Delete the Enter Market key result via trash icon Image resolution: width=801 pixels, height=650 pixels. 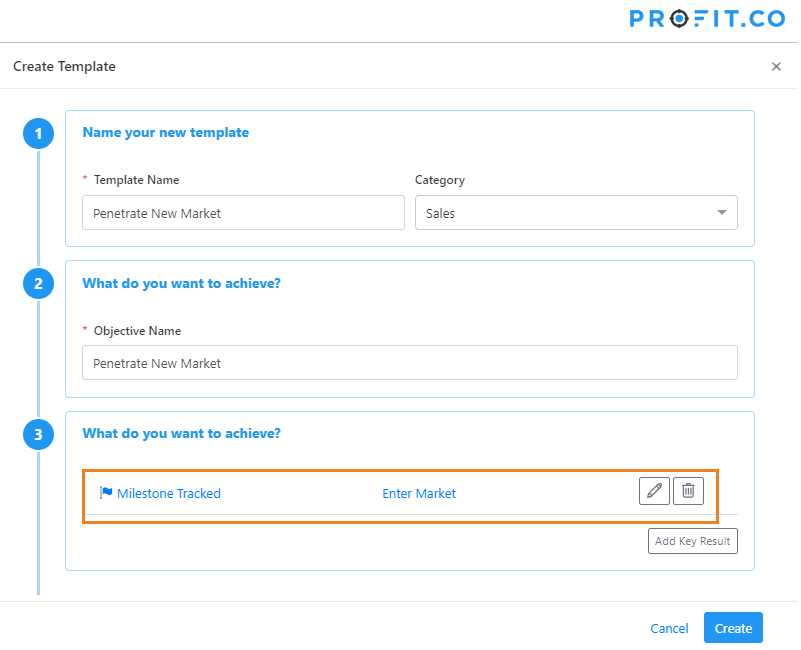[688, 491]
